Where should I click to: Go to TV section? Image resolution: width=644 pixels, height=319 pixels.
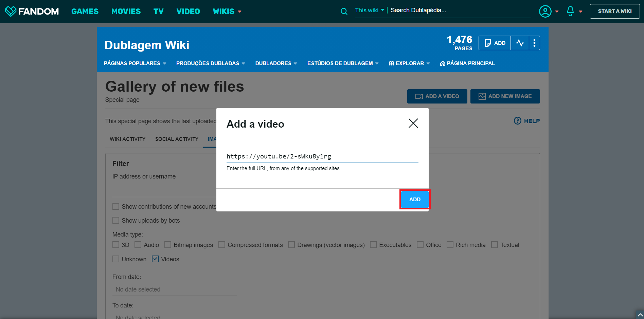coord(159,12)
